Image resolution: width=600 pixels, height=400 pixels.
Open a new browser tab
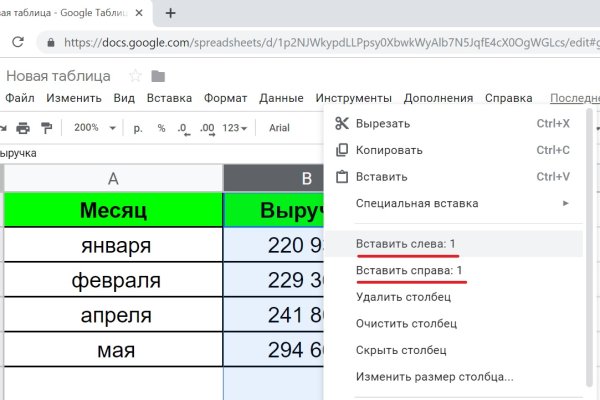pos(171,13)
